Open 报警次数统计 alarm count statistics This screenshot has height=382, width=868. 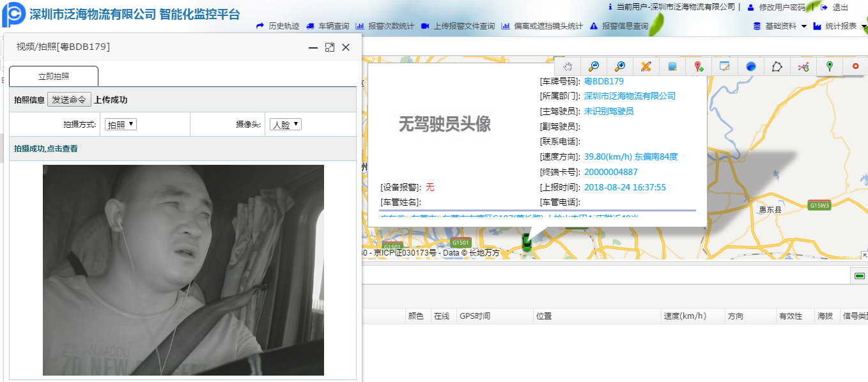click(x=385, y=26)
